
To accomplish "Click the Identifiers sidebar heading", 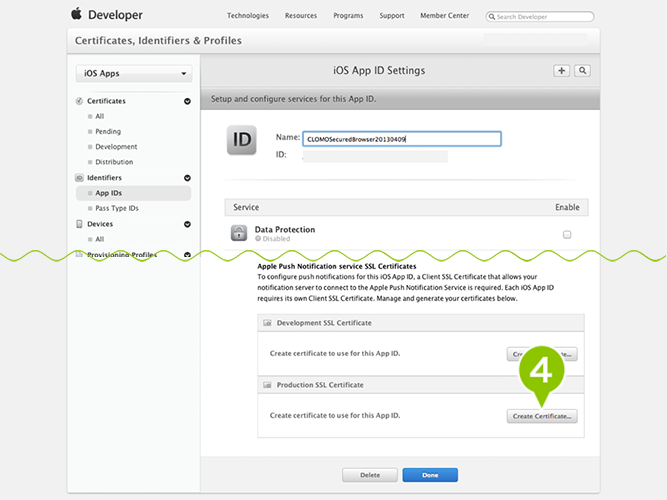I will [104, 178].
